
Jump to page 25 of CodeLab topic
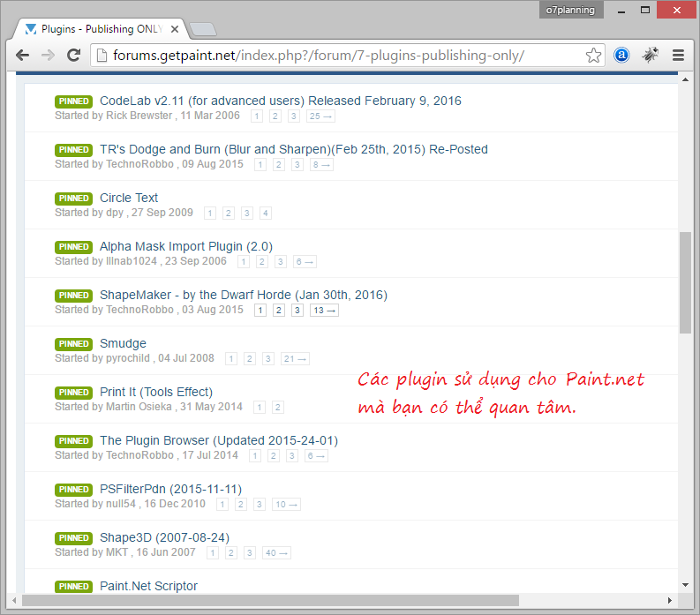tap(320, 116)
